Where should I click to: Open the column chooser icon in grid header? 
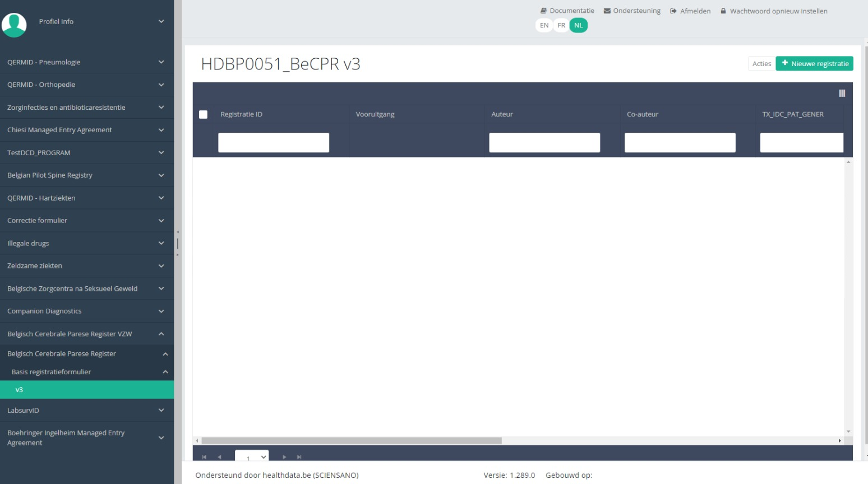pos(842,94)
